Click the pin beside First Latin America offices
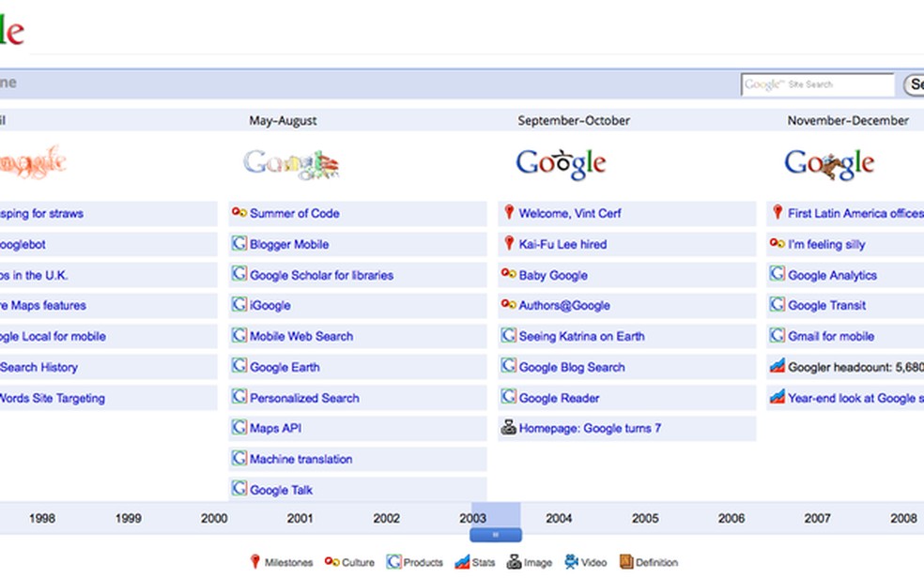This screenshot has height=578, width=924. 777,213
